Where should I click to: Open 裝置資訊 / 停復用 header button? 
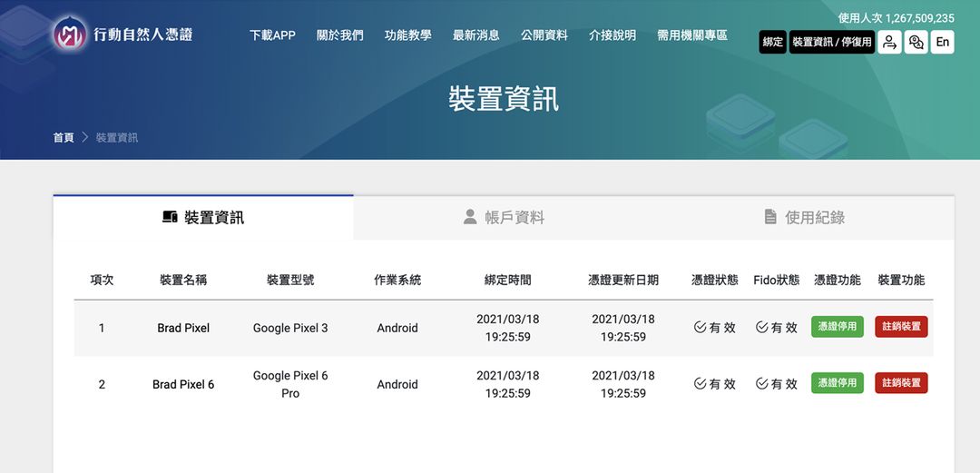[x=832, y=42]
